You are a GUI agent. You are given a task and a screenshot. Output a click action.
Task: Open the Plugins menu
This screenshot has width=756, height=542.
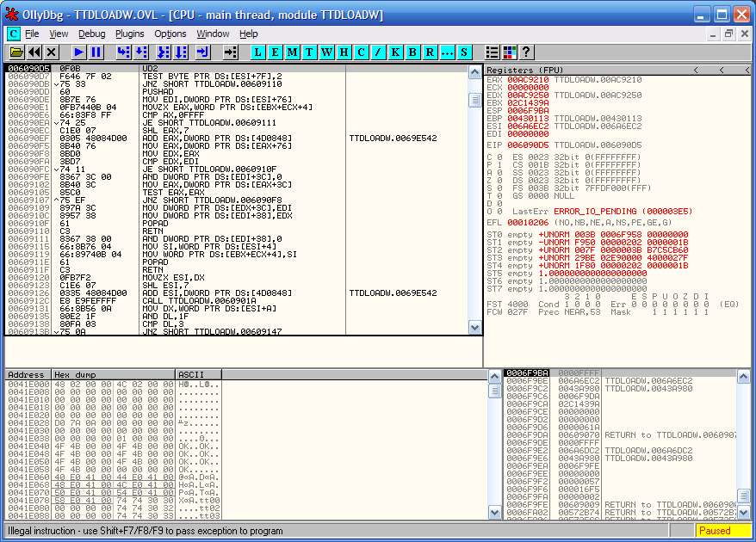tap(130, 34)
